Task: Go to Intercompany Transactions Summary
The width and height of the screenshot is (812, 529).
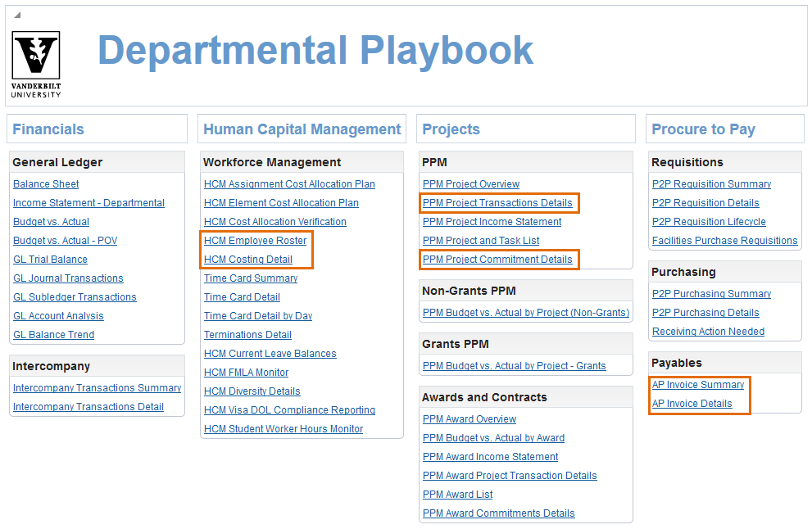Action: (97, 388)
